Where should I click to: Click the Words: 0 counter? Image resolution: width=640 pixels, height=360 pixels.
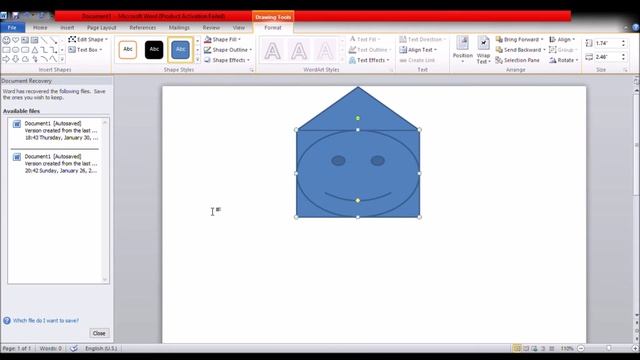point(50,349)
